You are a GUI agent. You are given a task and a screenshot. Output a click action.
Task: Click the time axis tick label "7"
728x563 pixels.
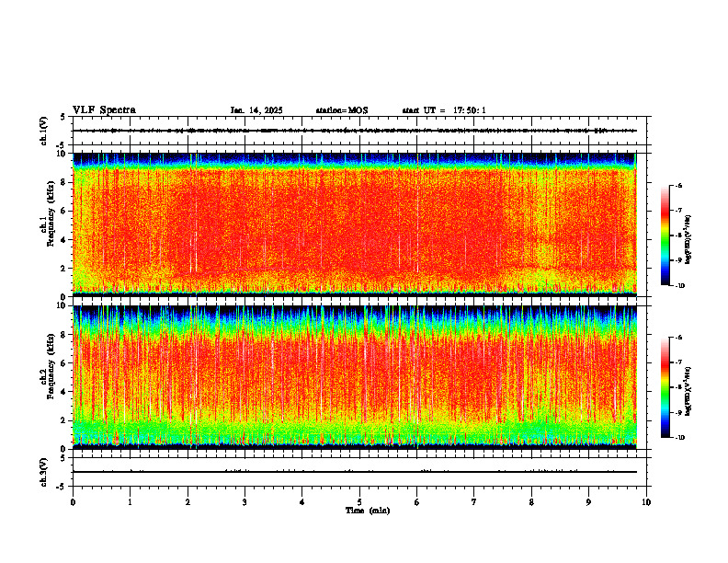[x=474, y=502]
